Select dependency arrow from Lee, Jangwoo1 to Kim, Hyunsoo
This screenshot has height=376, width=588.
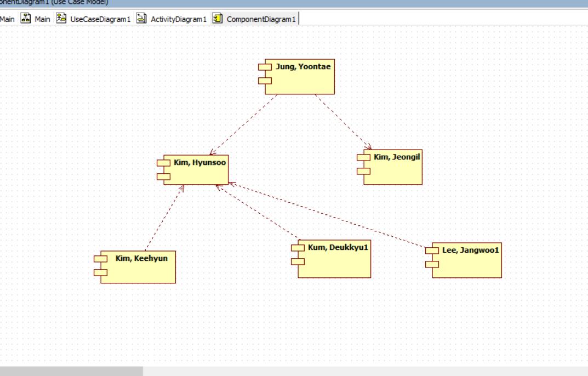pos(327,215)
